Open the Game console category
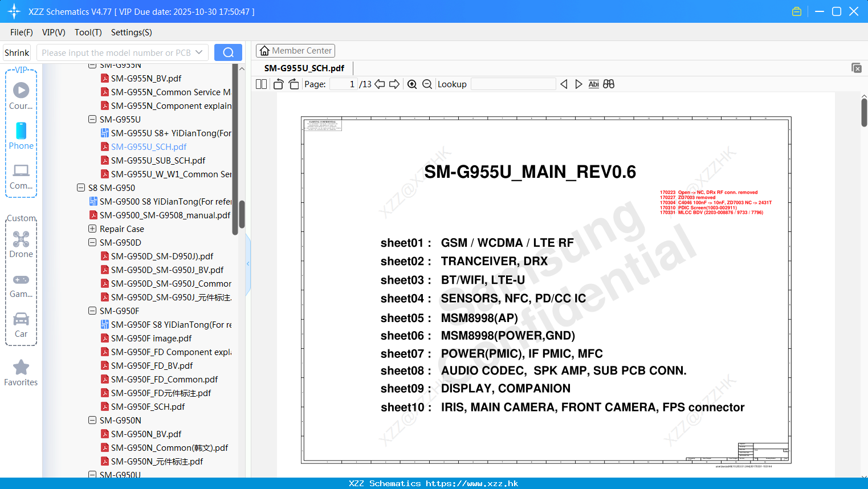 pos(21,285)
